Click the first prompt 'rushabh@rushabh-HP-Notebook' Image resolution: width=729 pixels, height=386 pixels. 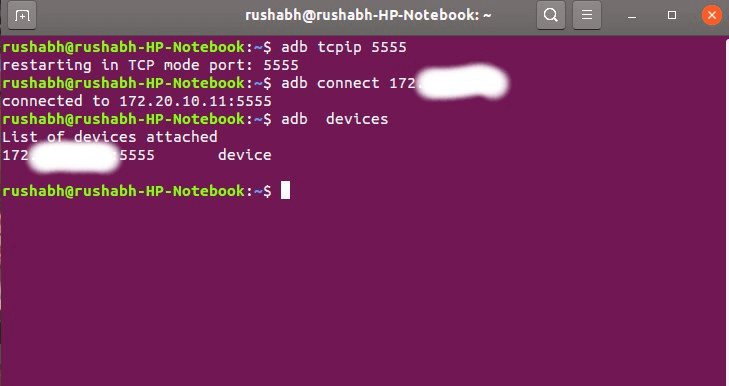123,47
